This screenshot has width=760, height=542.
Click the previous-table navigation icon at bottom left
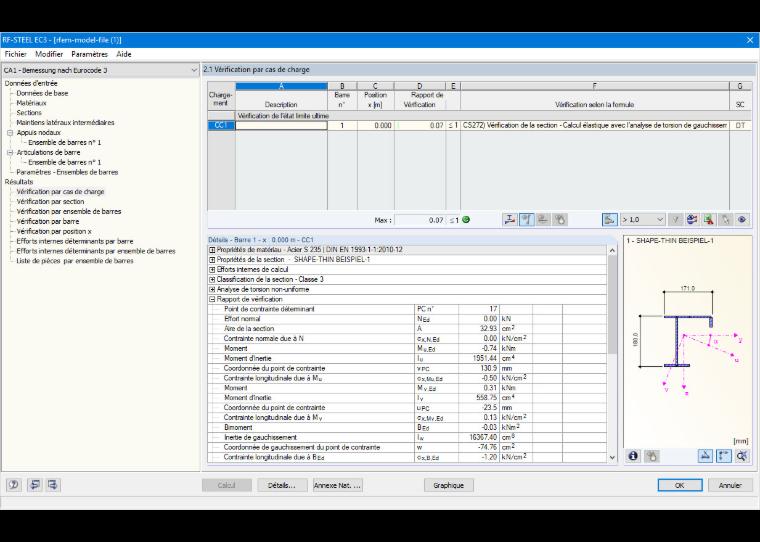pyautogui.click(x=34, y=484)
